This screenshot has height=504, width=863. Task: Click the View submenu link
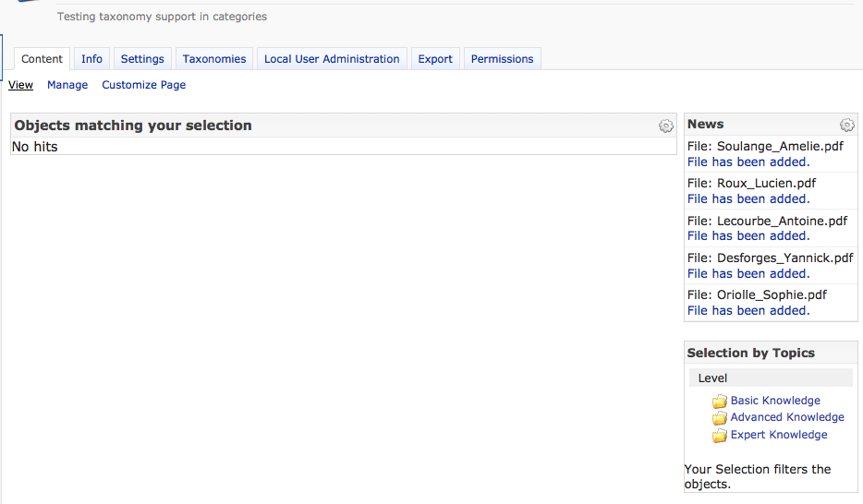pos(21,85)
